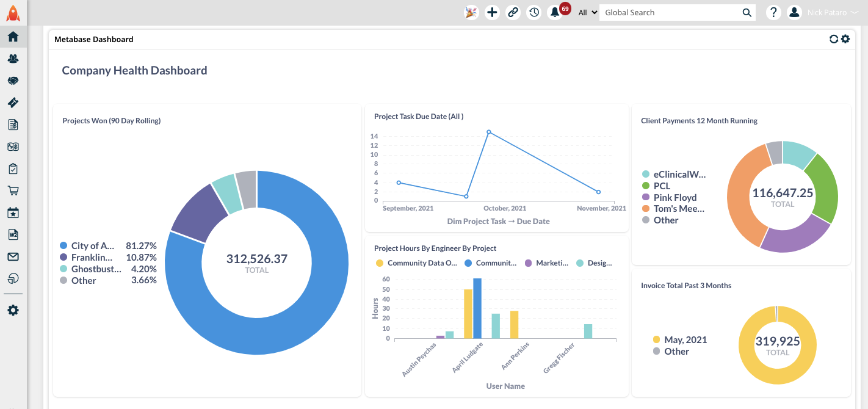Click the 116,647.25 total value
The image size is (868, 409).
783,193
